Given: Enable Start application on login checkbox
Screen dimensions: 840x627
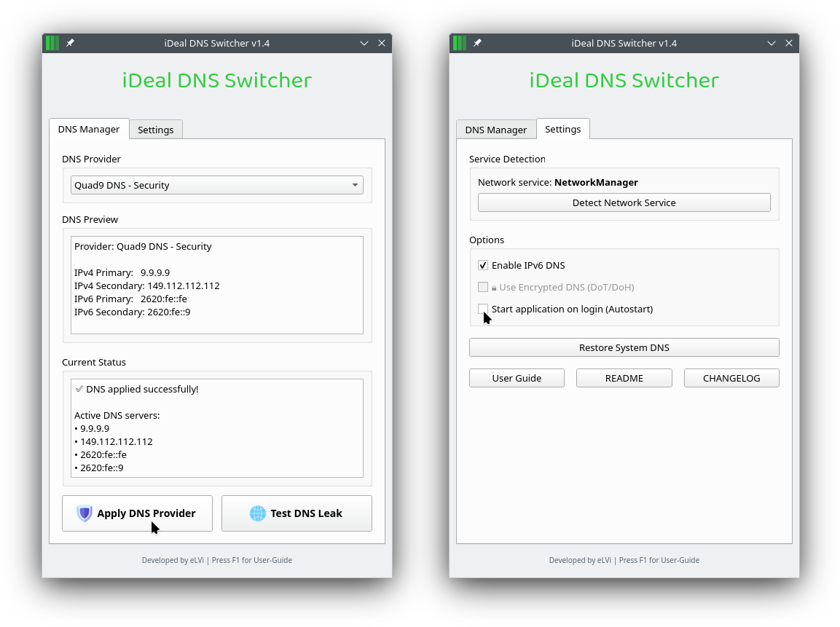Looking at the screenshot, I should pos(483,309).
